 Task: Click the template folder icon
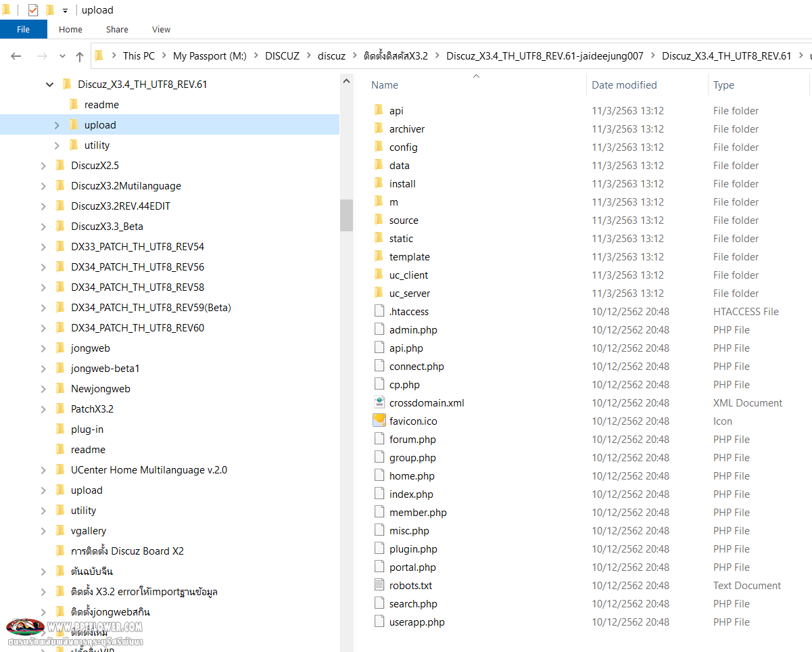[379, 256]
